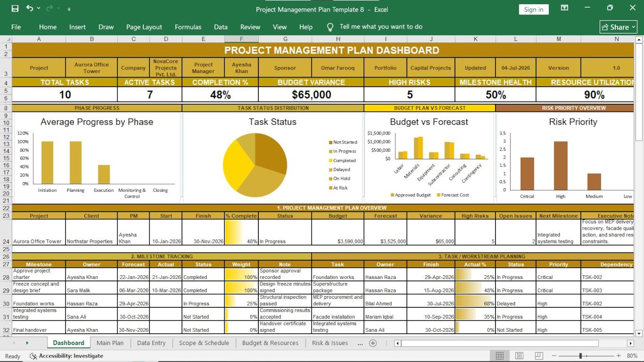The height and width of the screenshot is (362, 644).
Task: Click the Task Status pie chart
Action: [255, 165]
